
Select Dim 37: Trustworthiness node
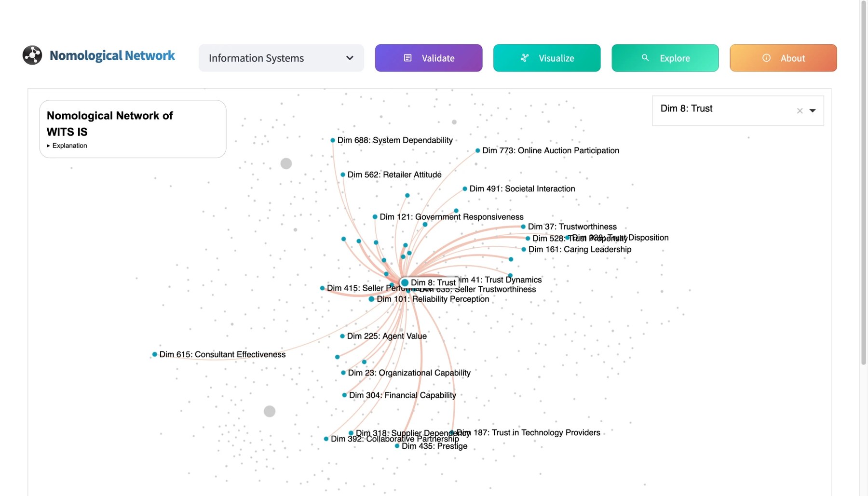tap(523, 227)
